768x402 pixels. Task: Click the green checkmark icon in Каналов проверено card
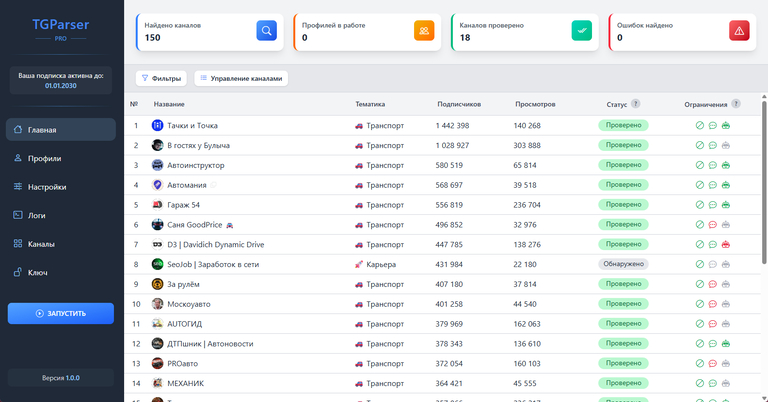pyautogui.click(x=582, y=30)
